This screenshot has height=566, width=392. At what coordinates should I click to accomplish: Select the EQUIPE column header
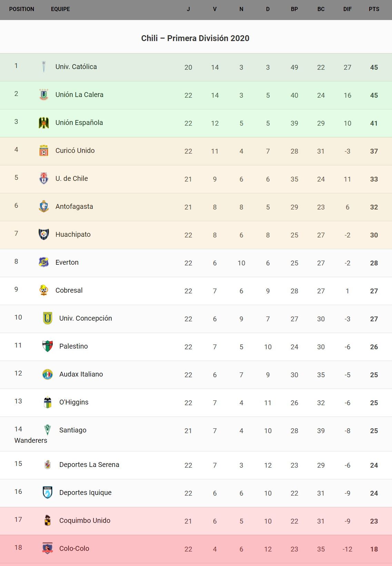(x=60, y=9)
